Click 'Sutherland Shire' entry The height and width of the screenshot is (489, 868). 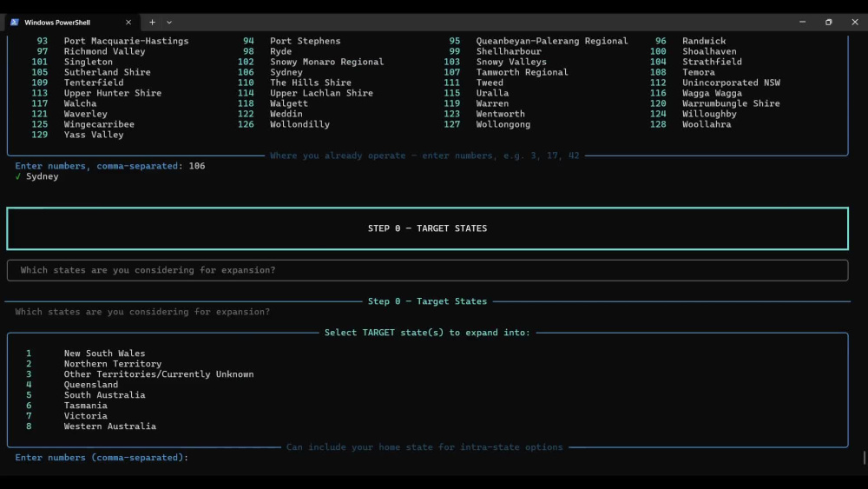pos(108,73)
